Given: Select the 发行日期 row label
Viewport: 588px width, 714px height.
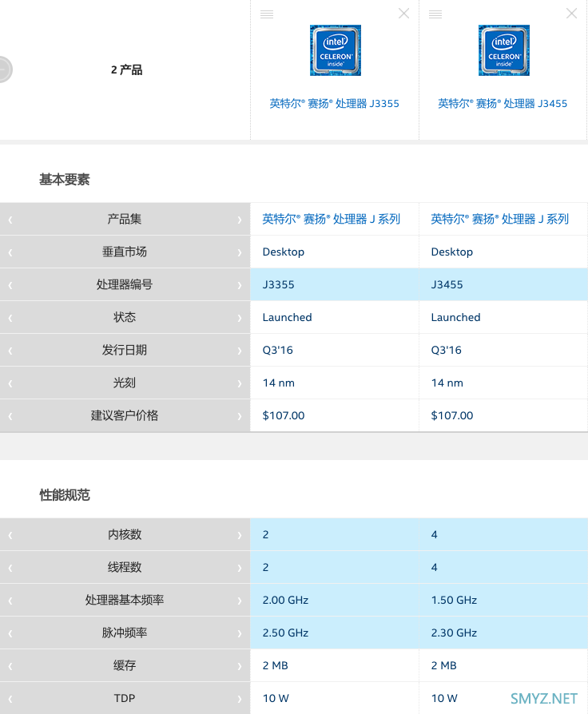Looking at the screenshot, I should 125,350.
